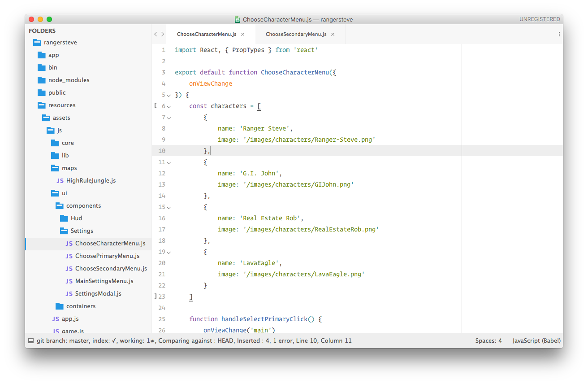Click the back navigation arrow above editor
This screenshot has height=384, width=588.
156,34
